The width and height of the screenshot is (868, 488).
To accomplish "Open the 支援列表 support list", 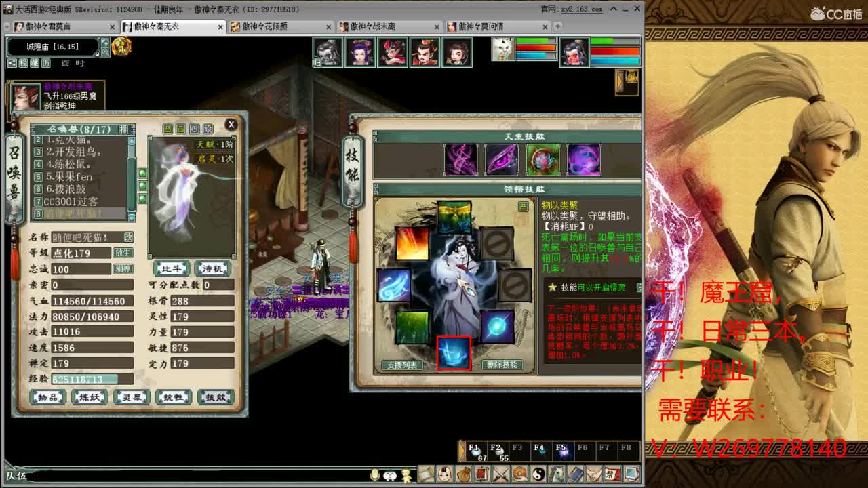I will click(402, 365).
